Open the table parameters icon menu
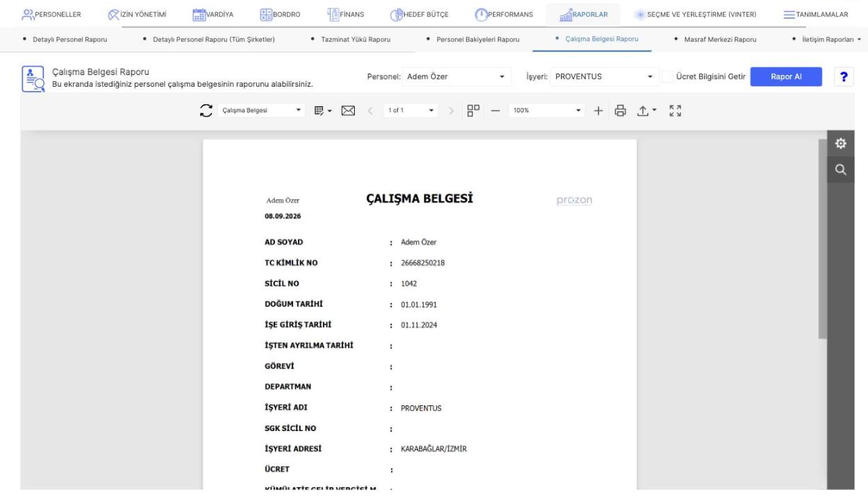 324,110
